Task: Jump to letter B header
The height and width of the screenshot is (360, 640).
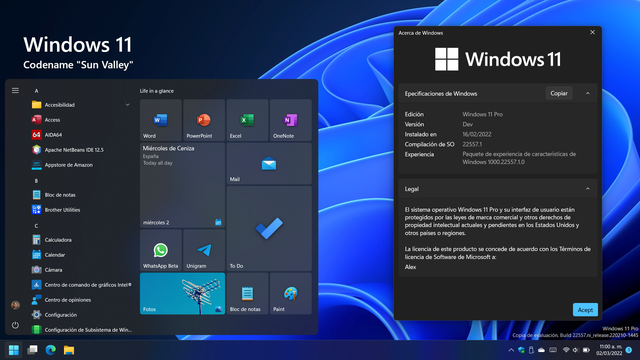Action: click(x=36, y=181)
